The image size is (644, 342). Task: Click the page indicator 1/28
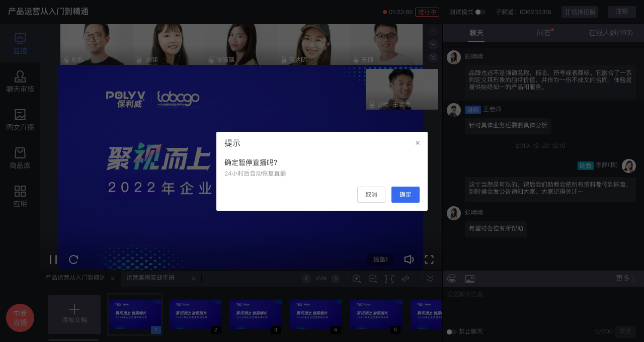click(321, 279)
